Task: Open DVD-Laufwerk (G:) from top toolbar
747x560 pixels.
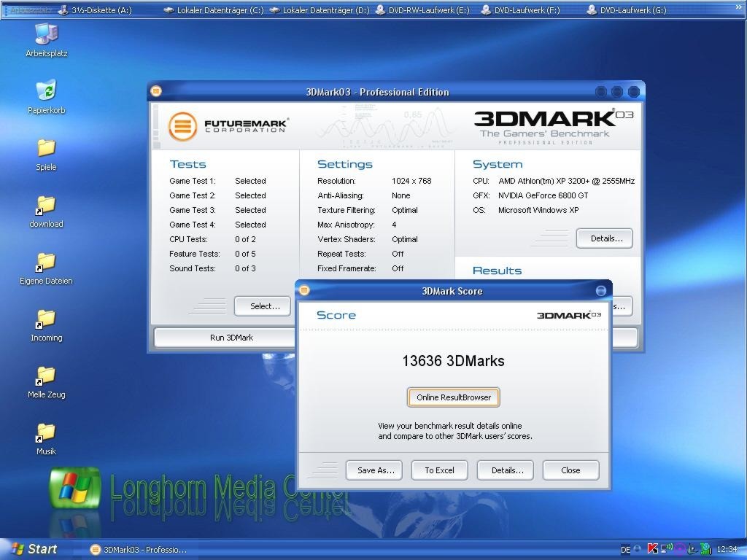Action: pos(627,10)
